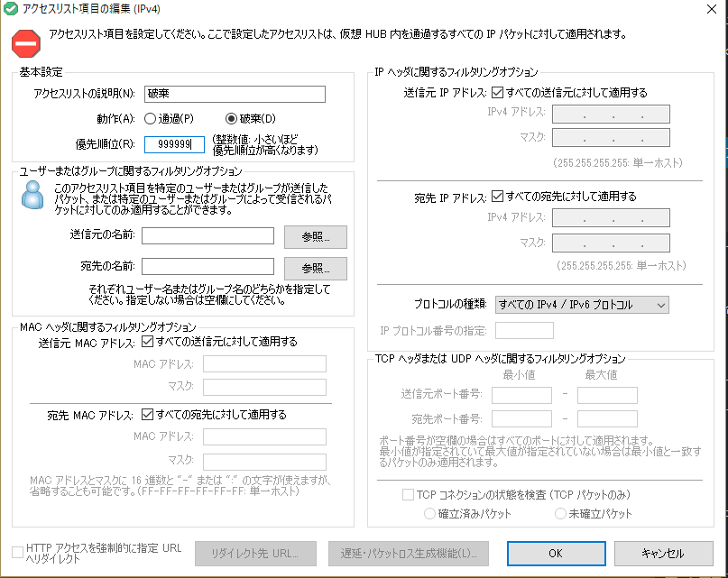728x578 pixels.
Task: Click the user filter person icon
Action: [32, 194]
